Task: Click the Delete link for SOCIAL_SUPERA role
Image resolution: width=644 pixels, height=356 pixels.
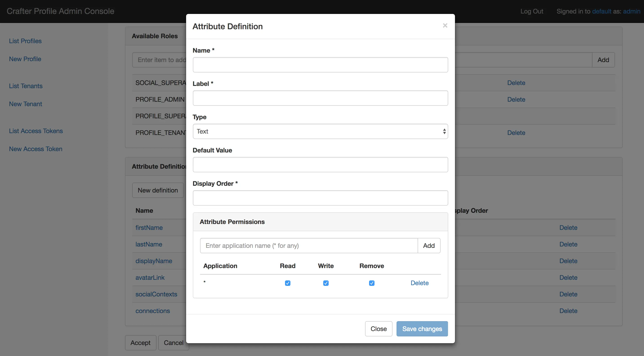Action: click(x=516, y=83)
